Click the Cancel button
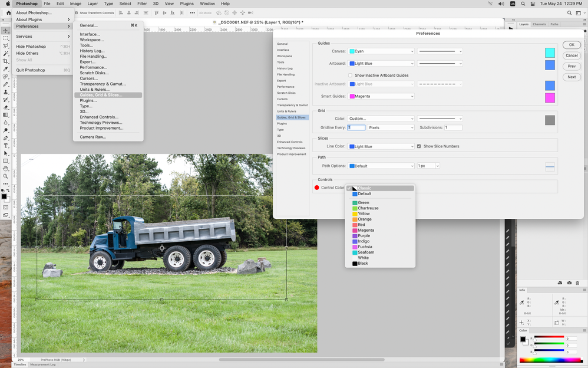The width and height of the screenshot is (588, 368). pos(571,55)
